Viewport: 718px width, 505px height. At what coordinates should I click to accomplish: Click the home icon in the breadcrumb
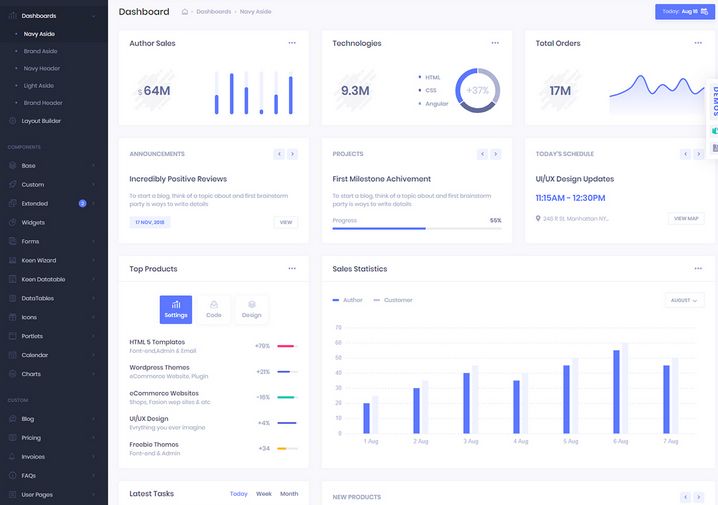tap(185, 12)
